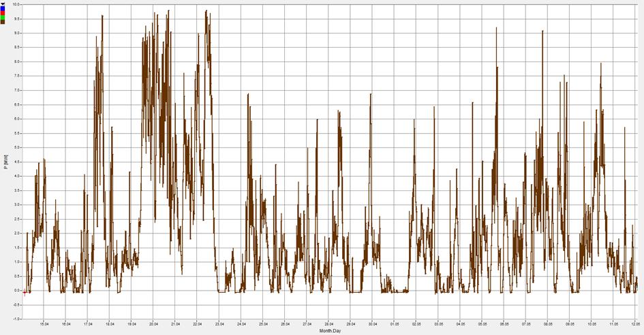Click the '30.04' x-axis date label
Viewport: 644px width, 335px height.
[373, 324]
